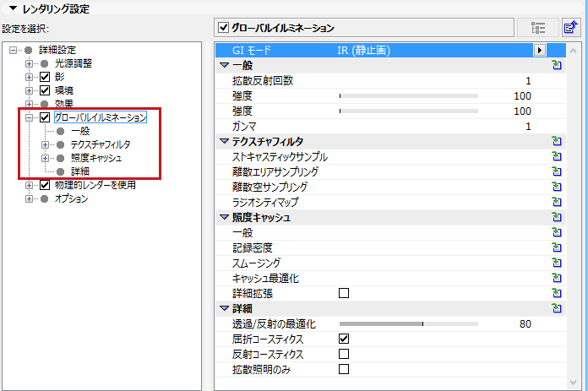Expand the オプション tree node

point(29,198)
